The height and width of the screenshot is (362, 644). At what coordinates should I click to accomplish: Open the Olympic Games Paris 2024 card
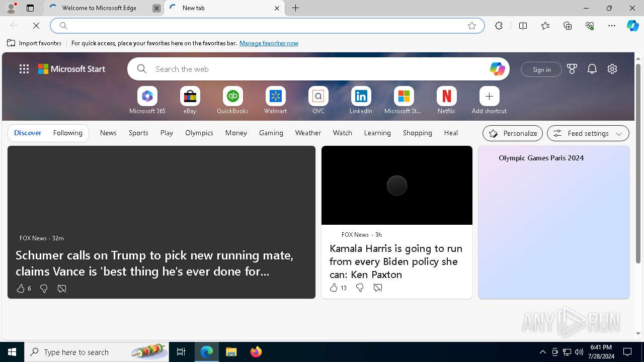pyautogui.click(x=554, y=222)
